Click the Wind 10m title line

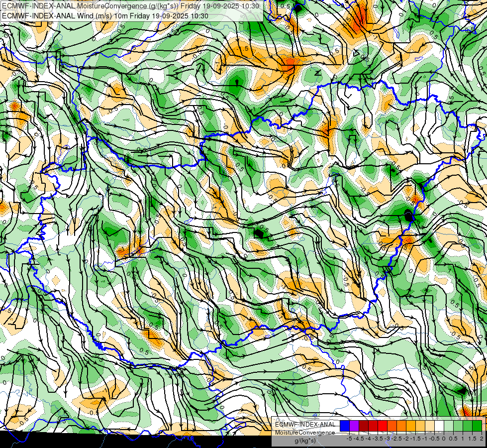click(x=105, y=16)
